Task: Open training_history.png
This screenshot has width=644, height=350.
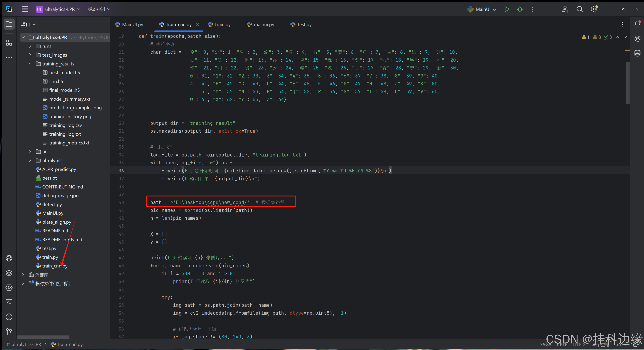Action: coord(70,117)
